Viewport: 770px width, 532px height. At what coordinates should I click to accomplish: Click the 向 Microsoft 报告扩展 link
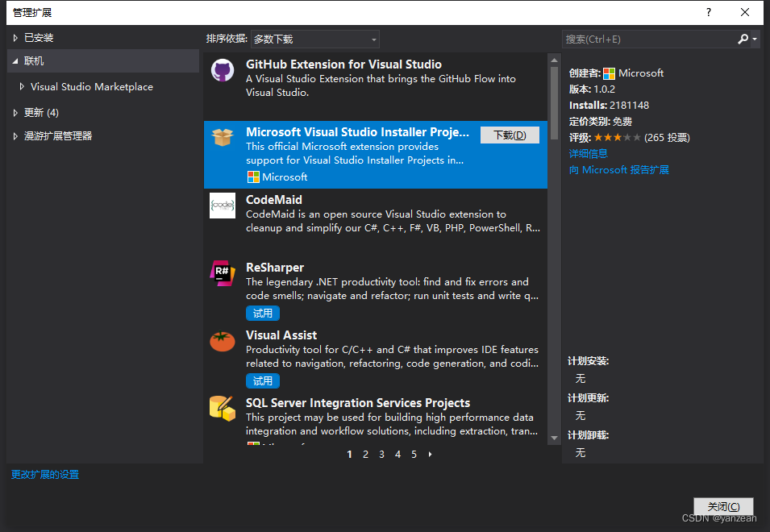(618, 170)
